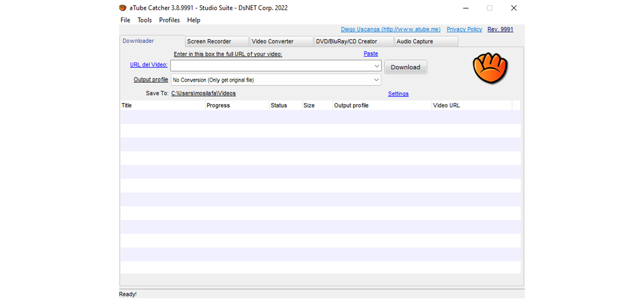Expand the URL history dropdown arrow
This screenshot has height=302, width=644.
click(x=377, y=66)
